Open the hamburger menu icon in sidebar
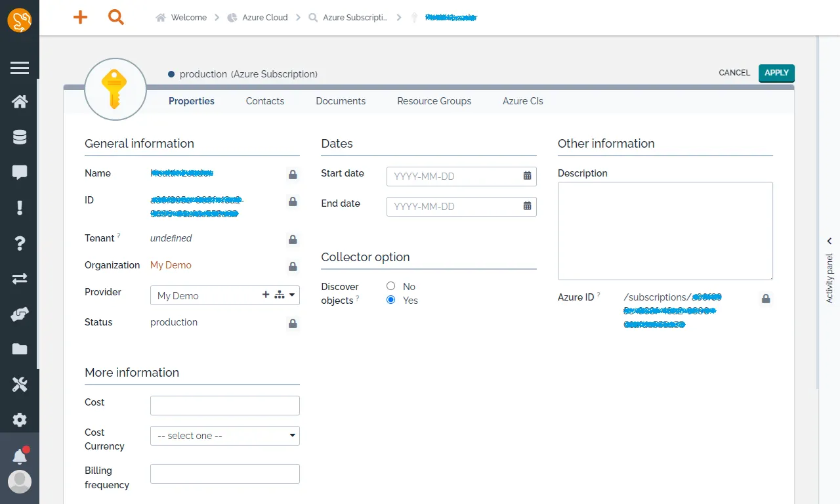This screenshot has height=504, width=840. pyautogui.click(x=20, y=68)
